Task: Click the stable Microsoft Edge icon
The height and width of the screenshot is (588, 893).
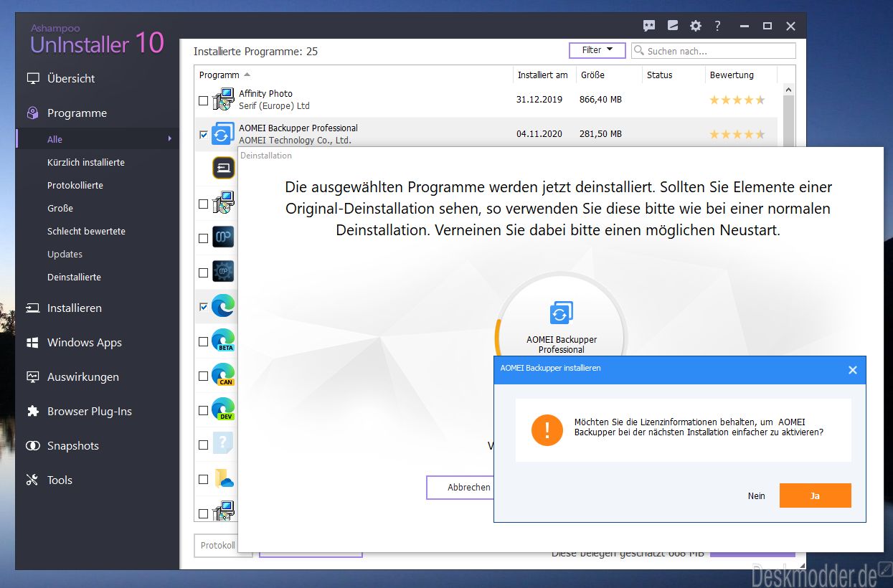Action: point(224,306)
